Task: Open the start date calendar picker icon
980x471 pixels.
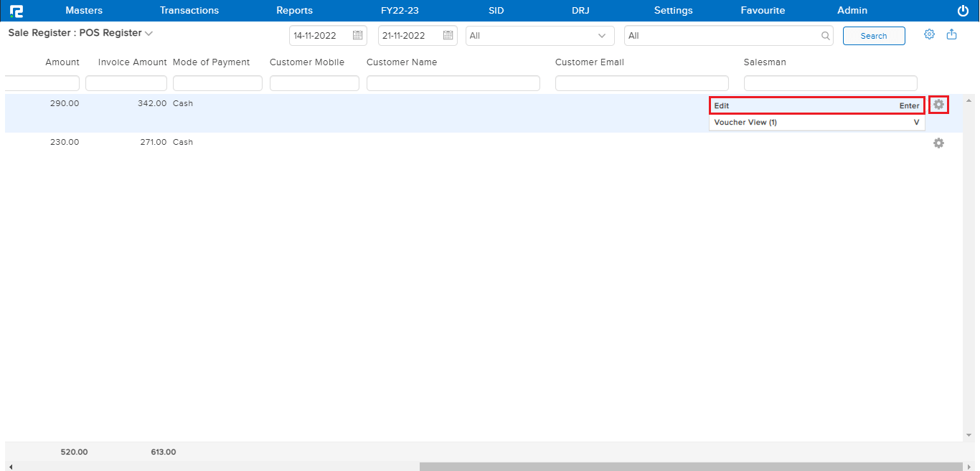Action: coord(358,35)
